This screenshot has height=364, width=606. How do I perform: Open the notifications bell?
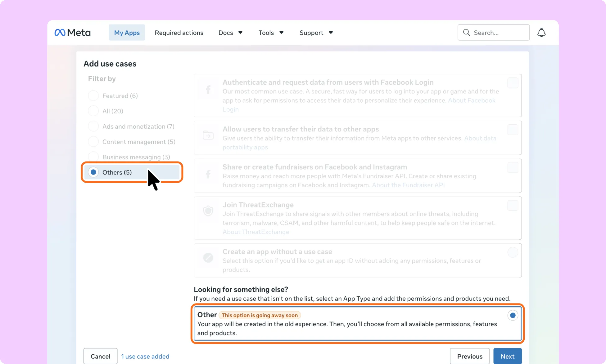click(541, 33)
